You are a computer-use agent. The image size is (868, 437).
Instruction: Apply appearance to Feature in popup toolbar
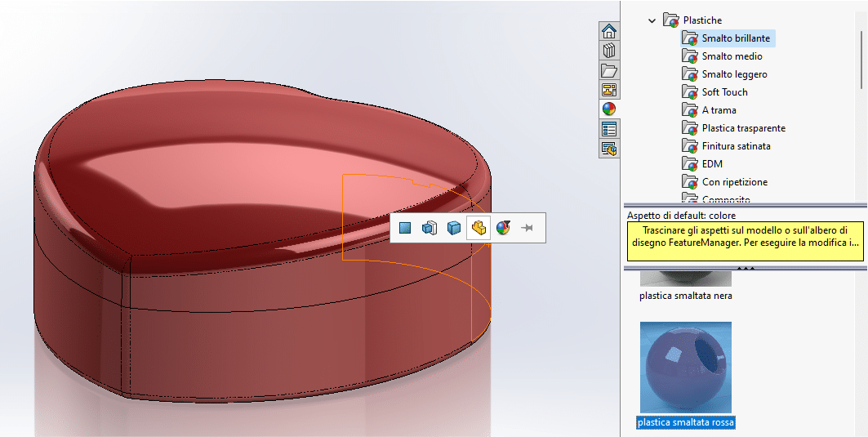pos(430,228)
